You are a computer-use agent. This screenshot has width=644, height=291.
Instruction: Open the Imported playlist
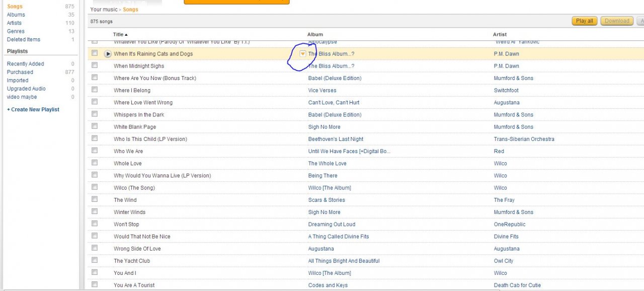[18, 80]
